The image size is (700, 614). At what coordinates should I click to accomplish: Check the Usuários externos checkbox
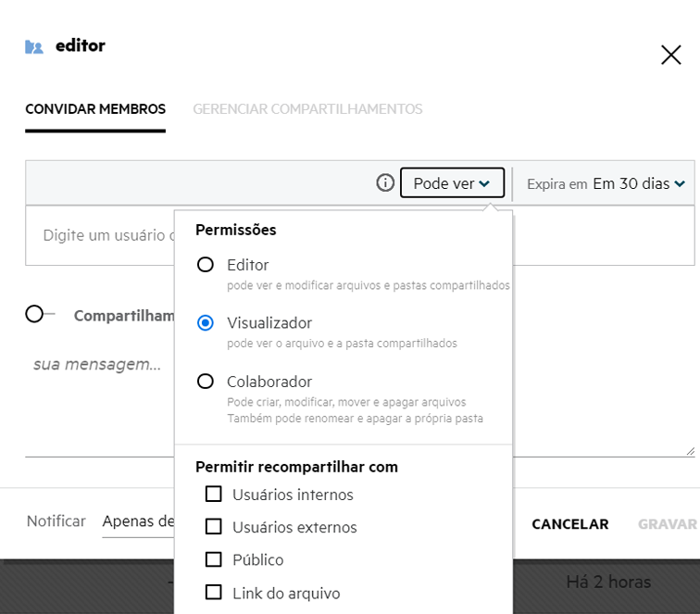213,527
